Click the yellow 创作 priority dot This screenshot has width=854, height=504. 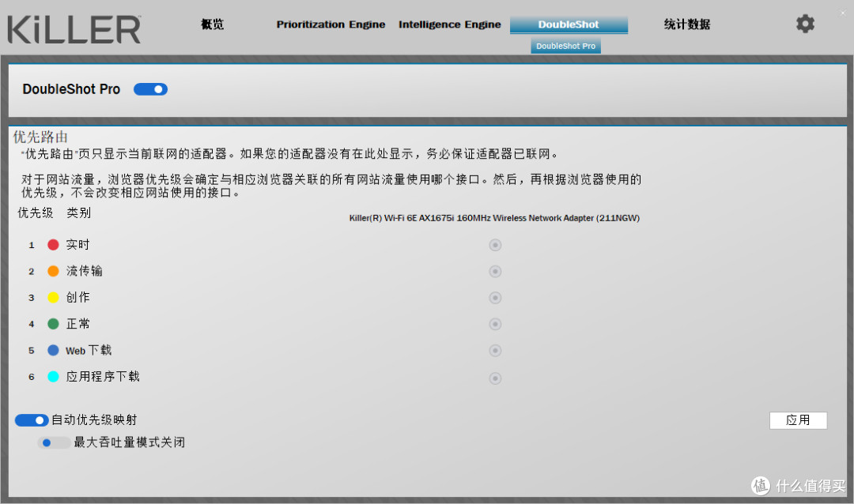point(54,297)
